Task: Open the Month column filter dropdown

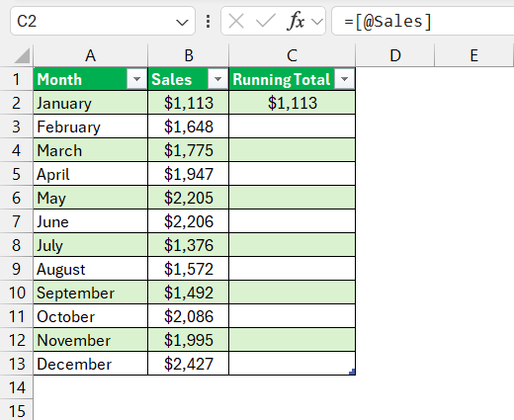Action: [x=136, y=79]
